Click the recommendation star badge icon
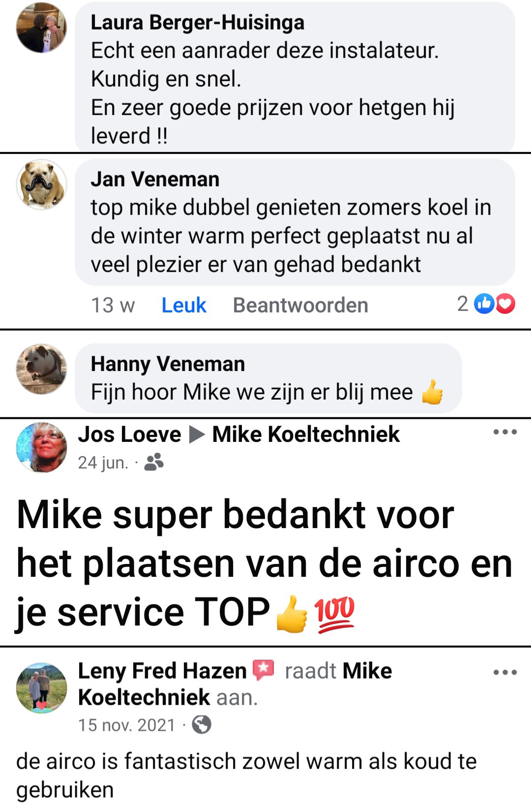The height and width of the screenshot is (812, 531). tap(263, 670)
